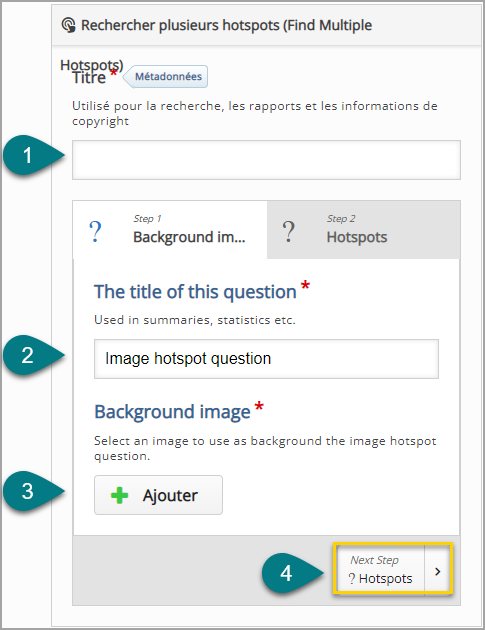The width and height of the screenshot is (485, 630).
Task: Click the question mark icon before Hotspots in Next Step
Action: coord(352,579)
